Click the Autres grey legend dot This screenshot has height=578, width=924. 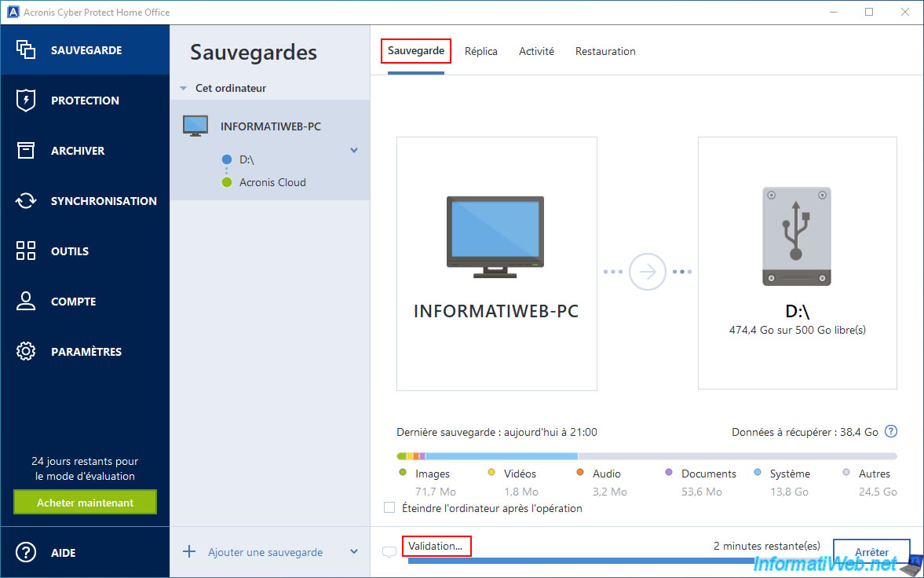click(x=846, y=473)
